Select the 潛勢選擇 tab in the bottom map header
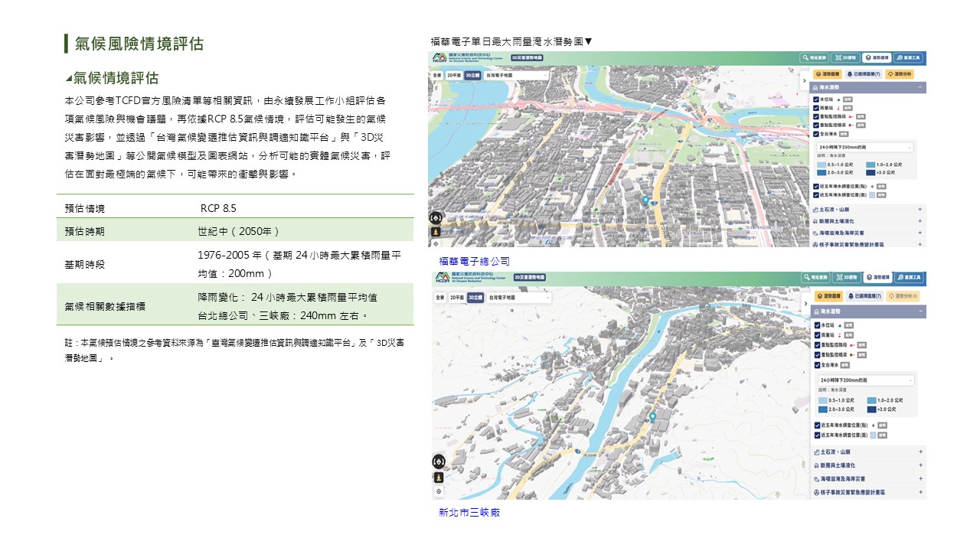 click(x=877, y=277)
